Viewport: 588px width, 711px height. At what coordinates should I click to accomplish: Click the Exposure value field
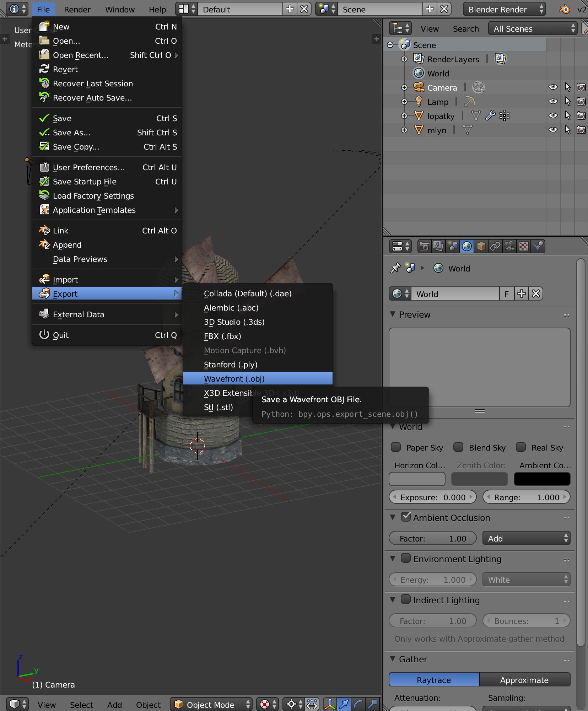point(432,497)
